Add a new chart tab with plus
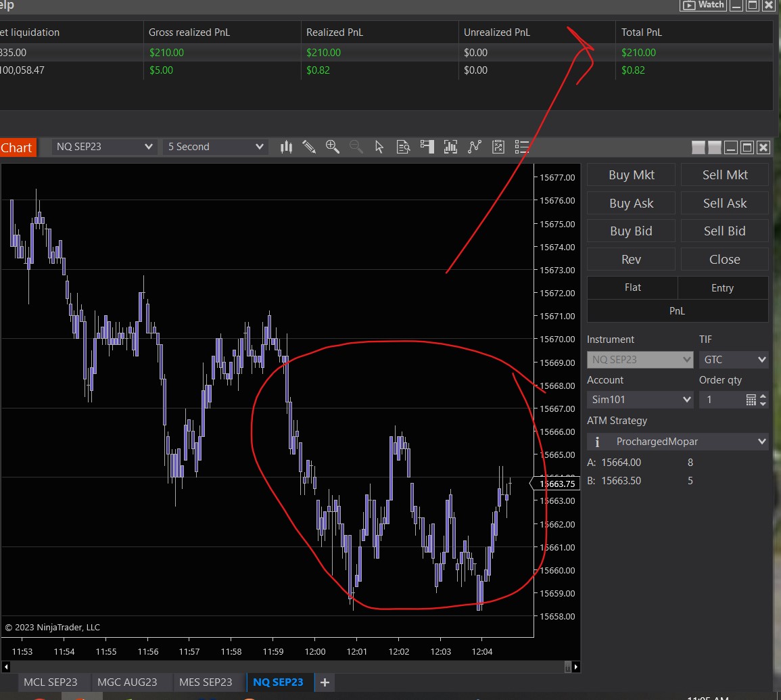Screen dimensions: 781x700 click(325, 682)
